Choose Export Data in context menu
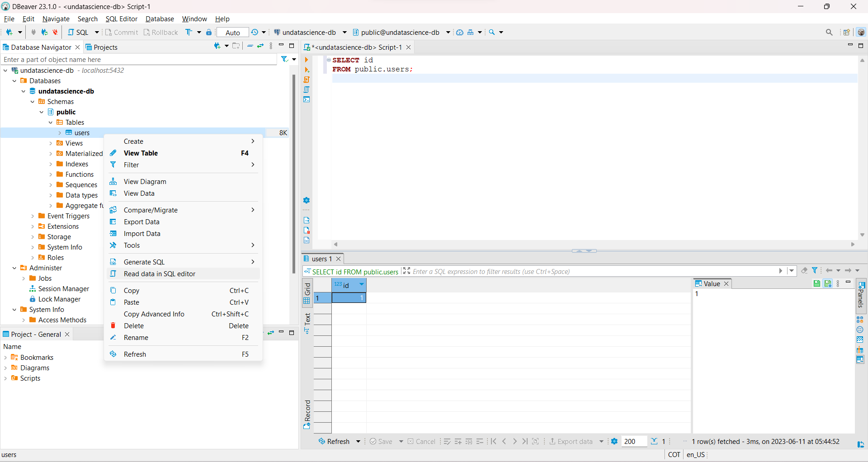868x462 pixels. tap(183, 222)
